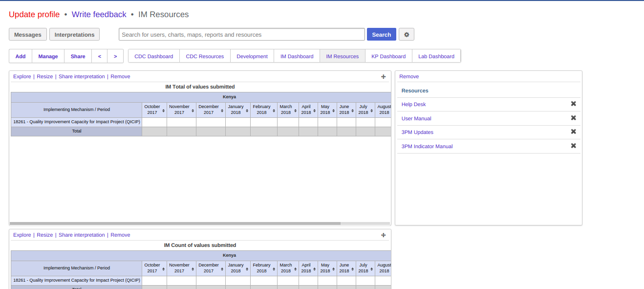644x289 pixels.
Task: Open the CDC Resources dashboard tab
Action: click(x=205, y=56)
